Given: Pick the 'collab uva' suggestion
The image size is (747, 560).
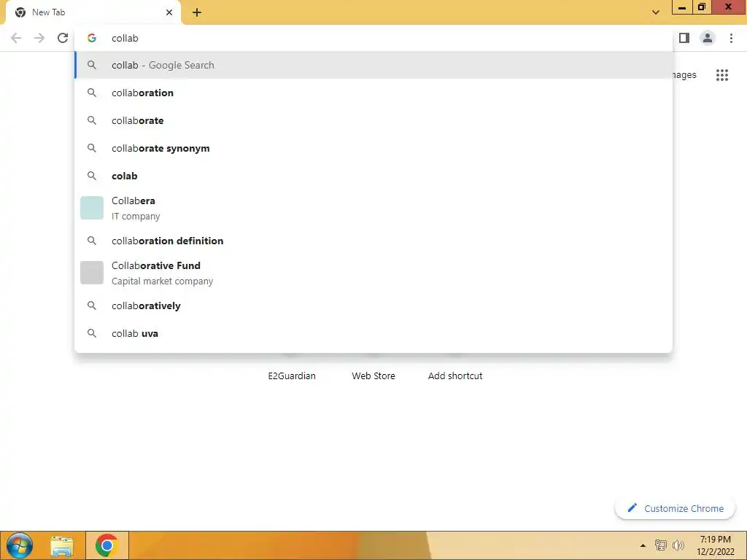Looking at the screenshot, I should (x=373, y=333).
